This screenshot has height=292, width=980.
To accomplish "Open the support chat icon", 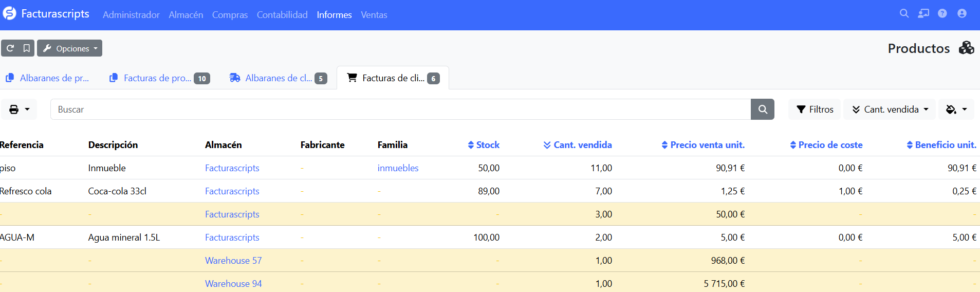I will [923, 13].
